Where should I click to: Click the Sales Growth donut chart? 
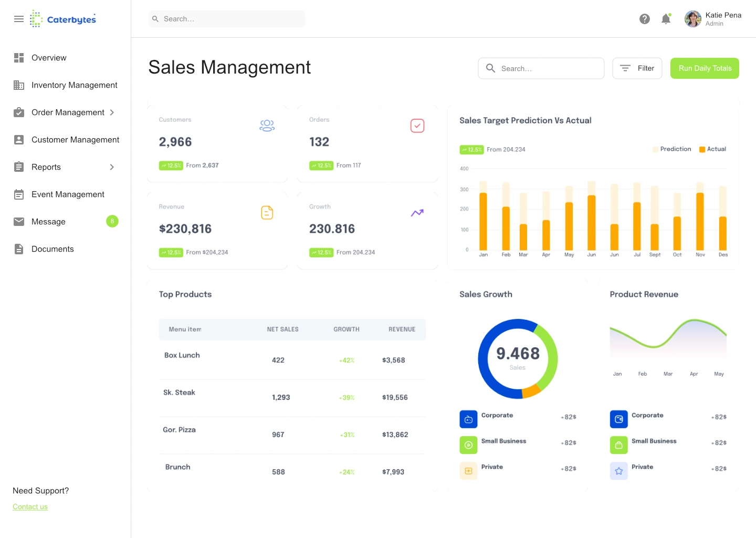[518, 359]
